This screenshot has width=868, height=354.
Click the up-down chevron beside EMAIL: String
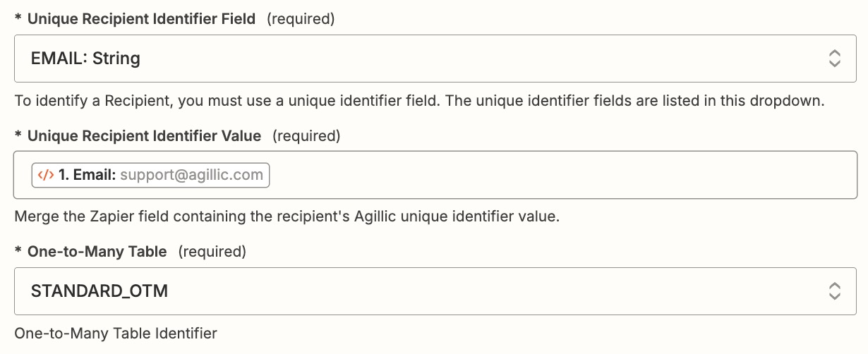[834, 59]
